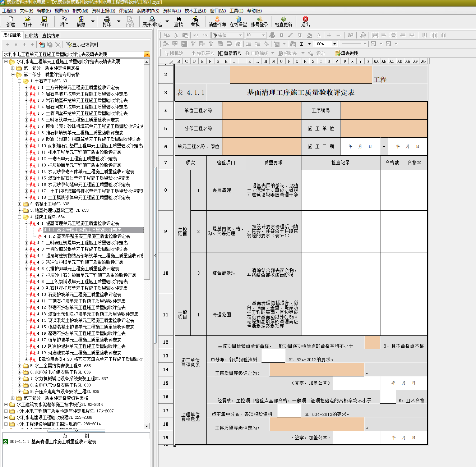This screenshot has height=467, width=476.
Task: Expand 5.水工金属结构安装工程SL 635 node
Action: 20,366
